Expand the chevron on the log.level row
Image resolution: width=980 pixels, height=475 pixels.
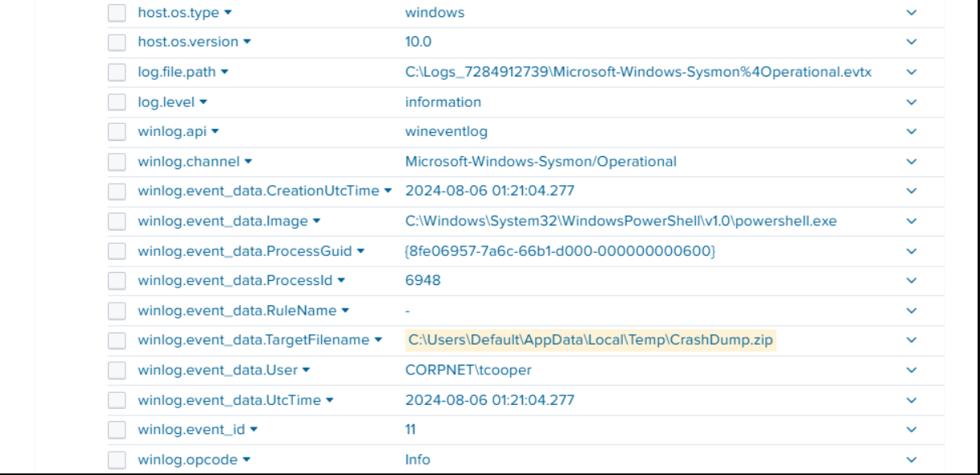coord(912,102)
